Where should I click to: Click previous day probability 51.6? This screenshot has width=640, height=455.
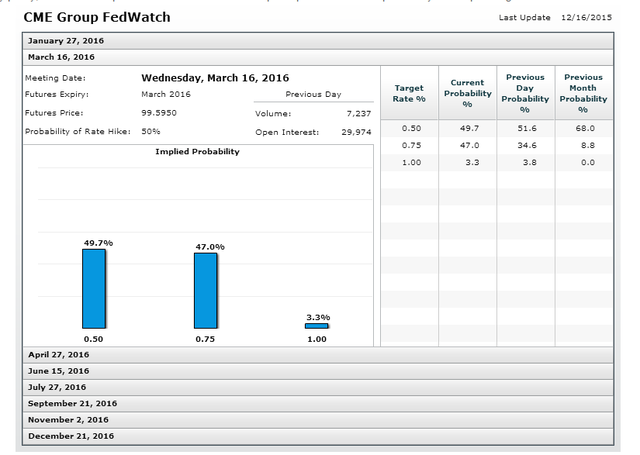527,128
